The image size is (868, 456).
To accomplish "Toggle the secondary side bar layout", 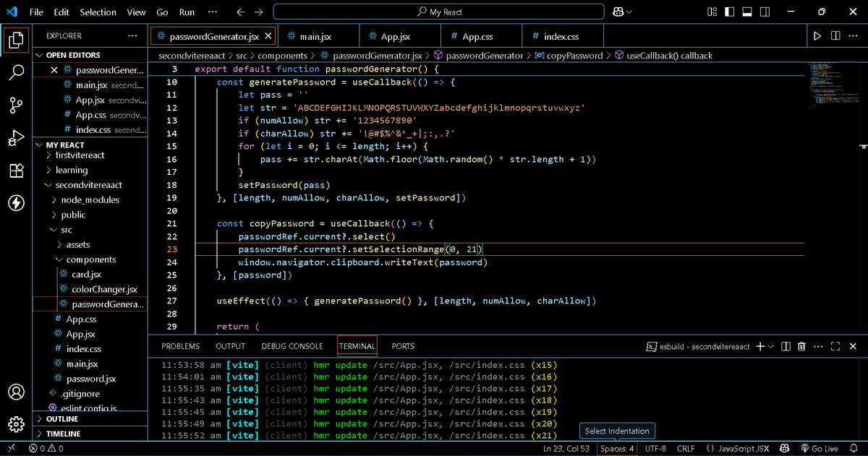I will (x=765, y=12).
